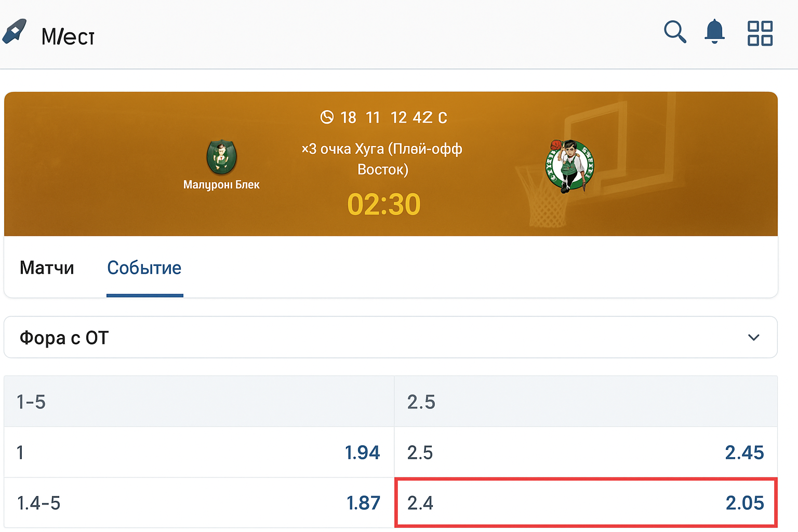The image size is (798, 532).
Task: Open the 2.5 column header
Action: pyautogui.click(x=421, y=401)
